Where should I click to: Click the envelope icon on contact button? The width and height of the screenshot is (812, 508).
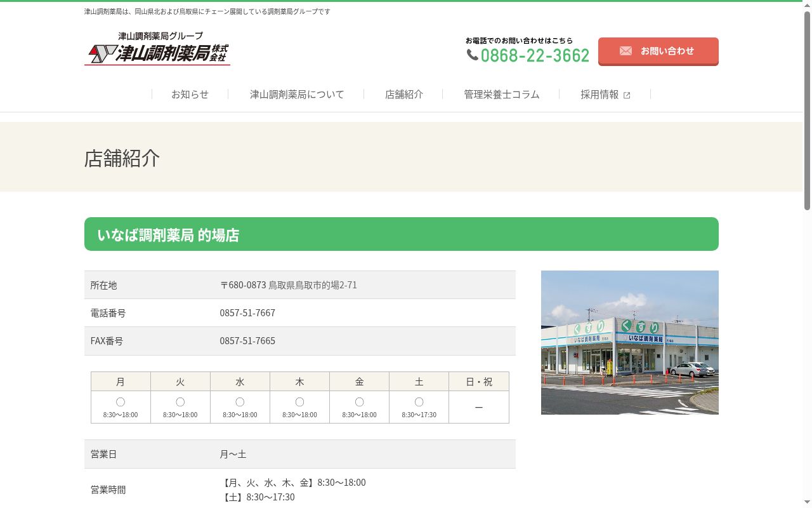click(x=625, y=51)
